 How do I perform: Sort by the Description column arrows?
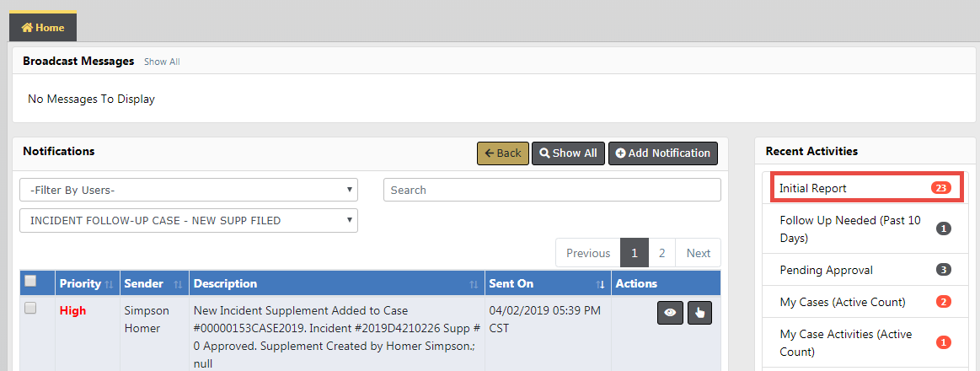[474, 284]
